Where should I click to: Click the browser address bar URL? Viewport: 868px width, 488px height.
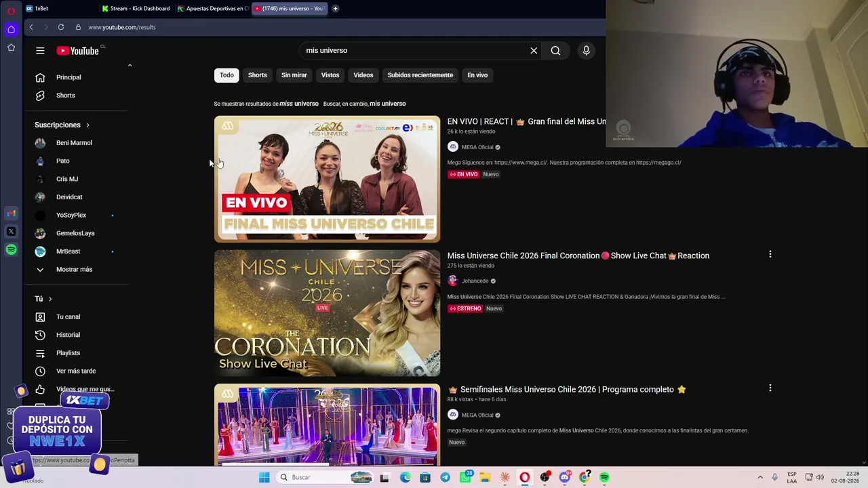click(x=122, y=27)
